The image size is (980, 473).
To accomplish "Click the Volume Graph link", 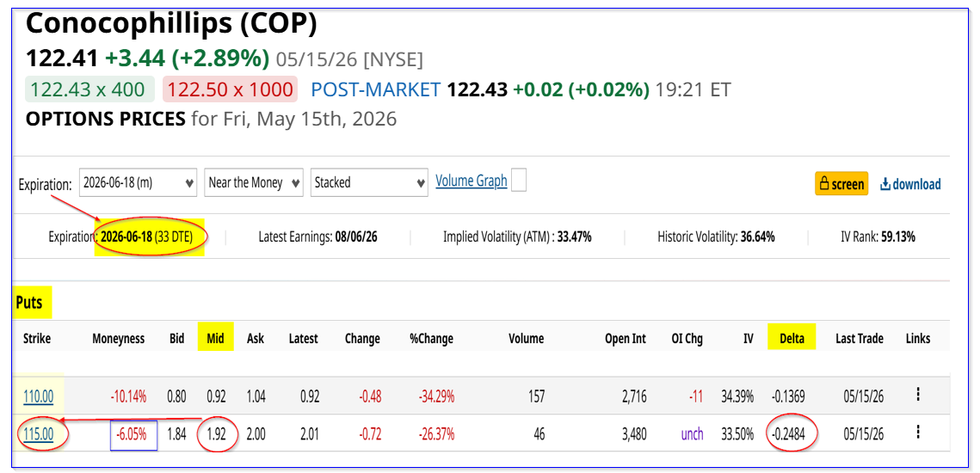I will (472, 181).
